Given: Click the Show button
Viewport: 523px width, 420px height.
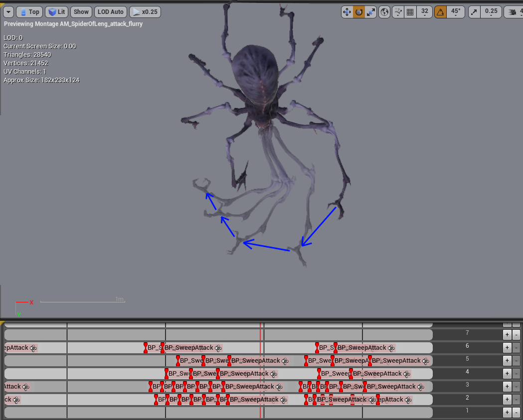Looking at the screenshot, I should coord(81,12).
